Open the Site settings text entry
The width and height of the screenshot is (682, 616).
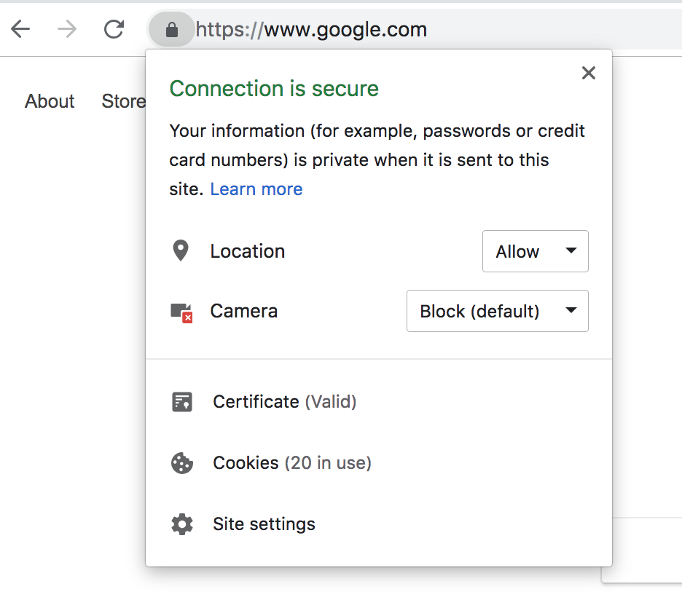click(264, 524)
